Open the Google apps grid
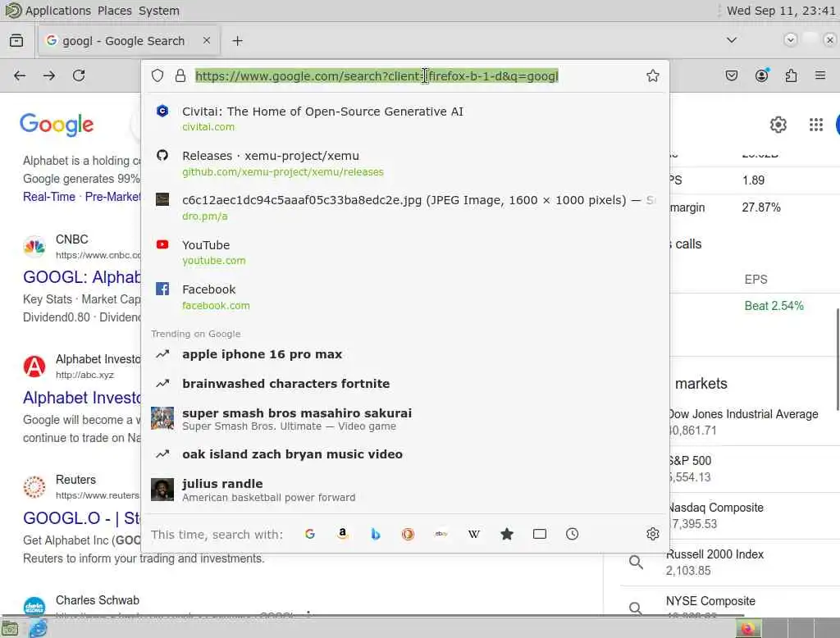Image resolution: width=840 pixels, height=638 pixels. 816,125
